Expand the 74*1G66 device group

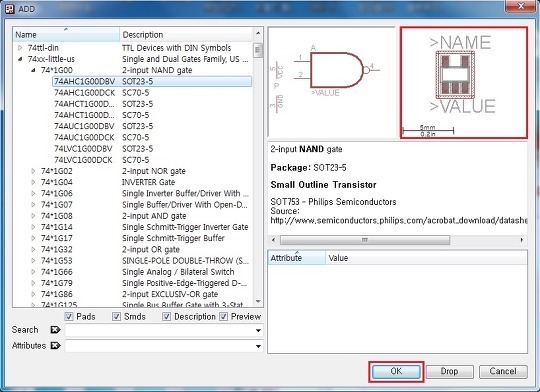point(33,271)
